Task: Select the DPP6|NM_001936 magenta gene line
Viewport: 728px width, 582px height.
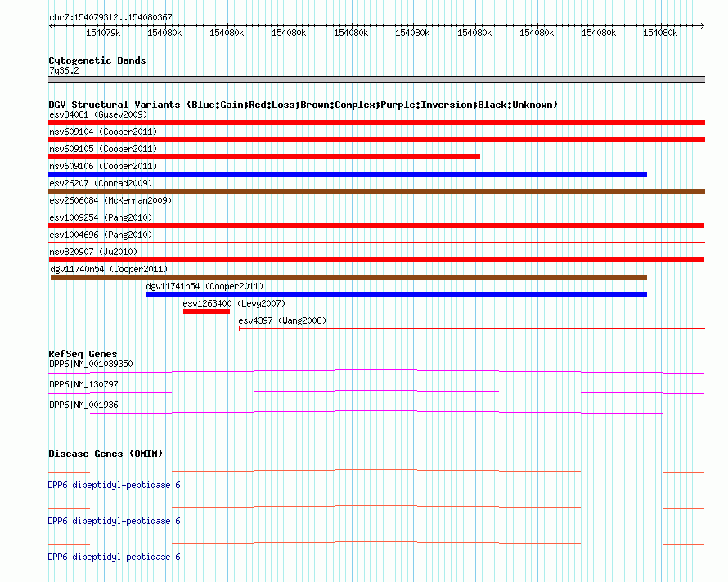Action: (376, 412)
